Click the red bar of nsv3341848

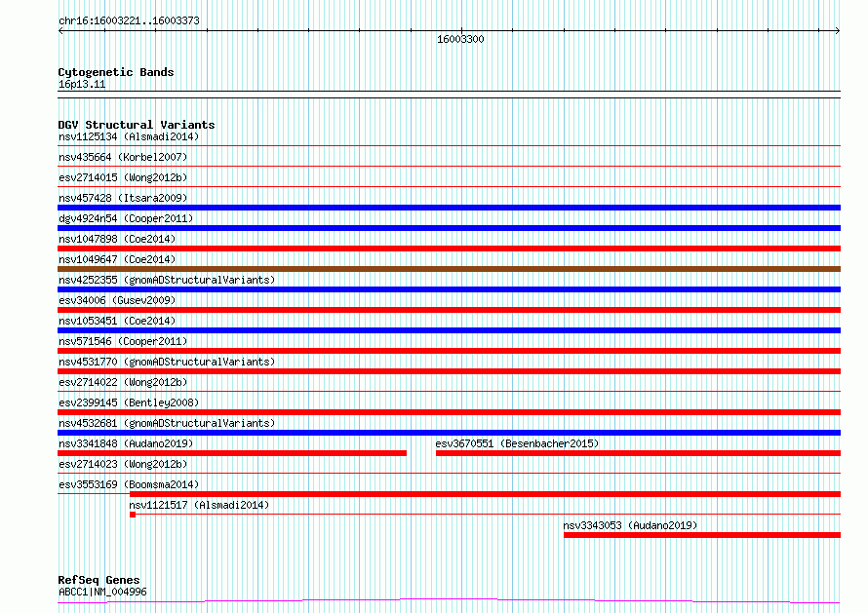point(232,453)
